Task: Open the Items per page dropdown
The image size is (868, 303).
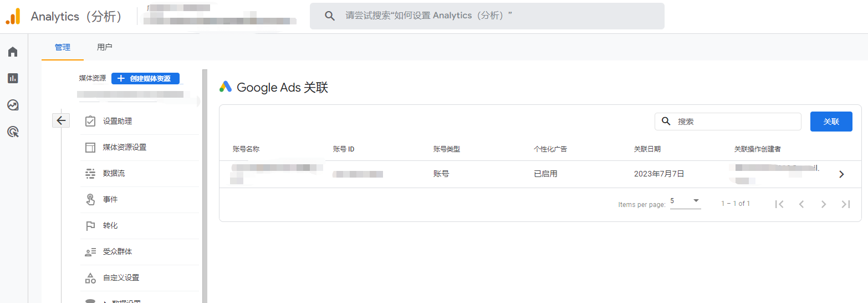Action: 686,201
